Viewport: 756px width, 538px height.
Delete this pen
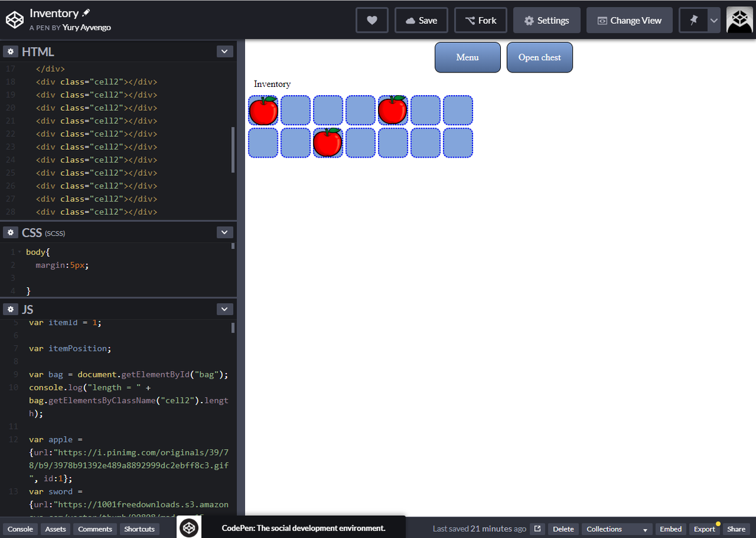pyautogui.click(x=563, y=529)
